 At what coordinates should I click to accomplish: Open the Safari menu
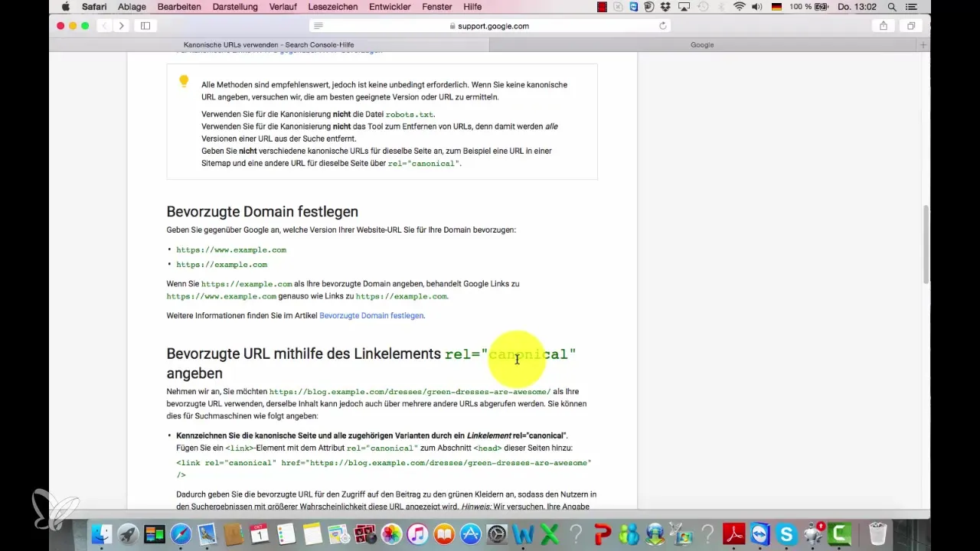click(94, 7)
